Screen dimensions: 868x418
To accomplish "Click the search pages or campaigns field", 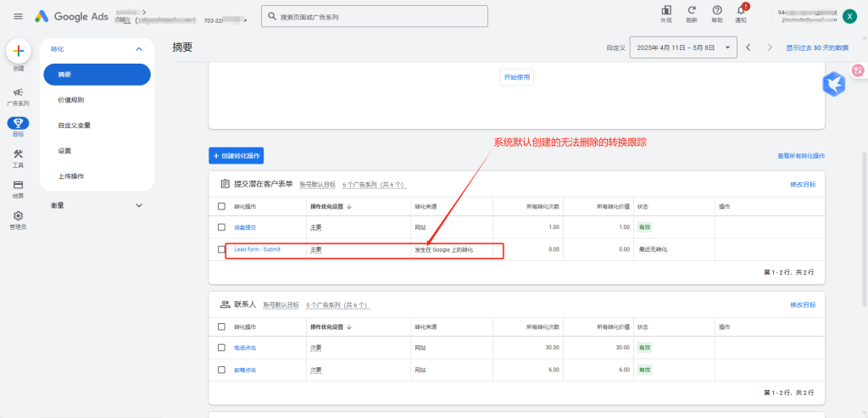I will [375, 17].
